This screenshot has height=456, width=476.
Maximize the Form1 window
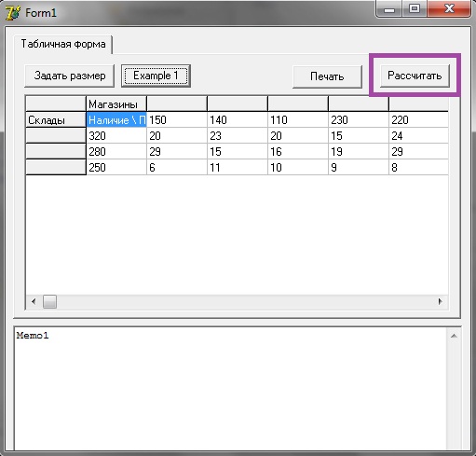[x=415, y=9]
